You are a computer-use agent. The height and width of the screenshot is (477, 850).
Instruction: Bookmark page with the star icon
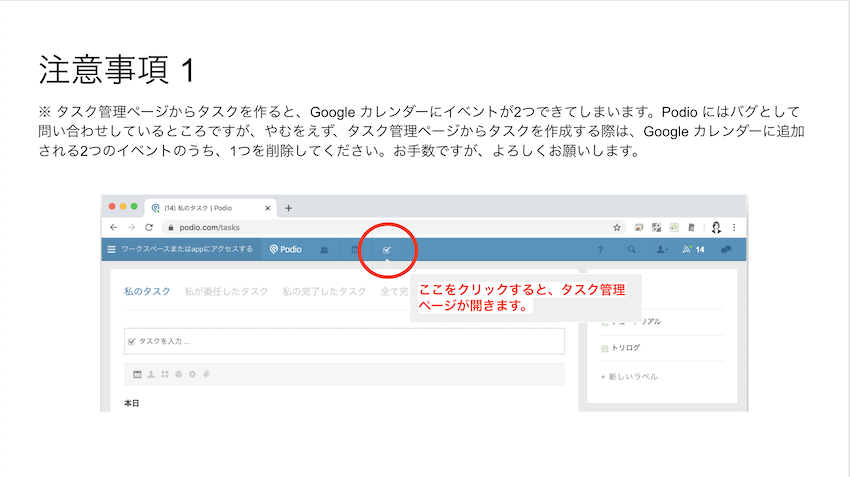tap(617, 227)
